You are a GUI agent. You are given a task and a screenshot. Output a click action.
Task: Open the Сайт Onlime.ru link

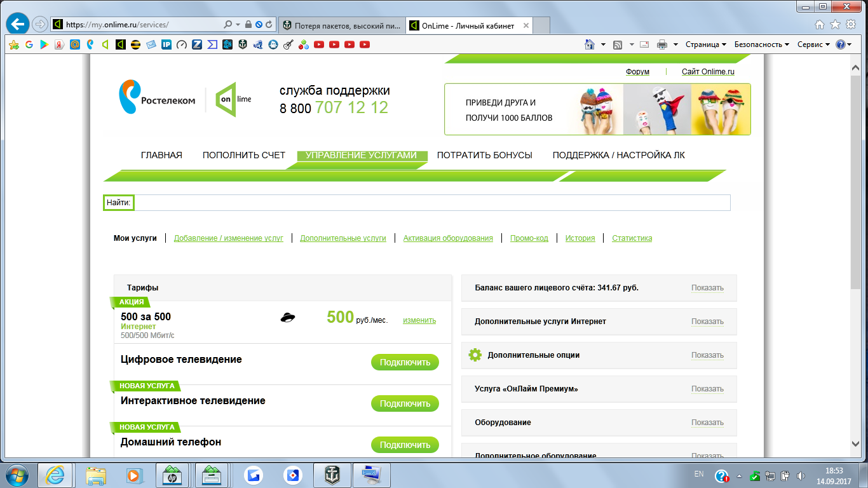(708, 72)
